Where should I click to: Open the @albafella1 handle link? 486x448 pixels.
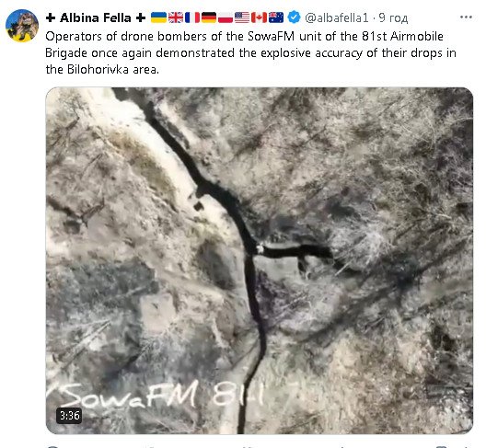click(x=337, y=18)
